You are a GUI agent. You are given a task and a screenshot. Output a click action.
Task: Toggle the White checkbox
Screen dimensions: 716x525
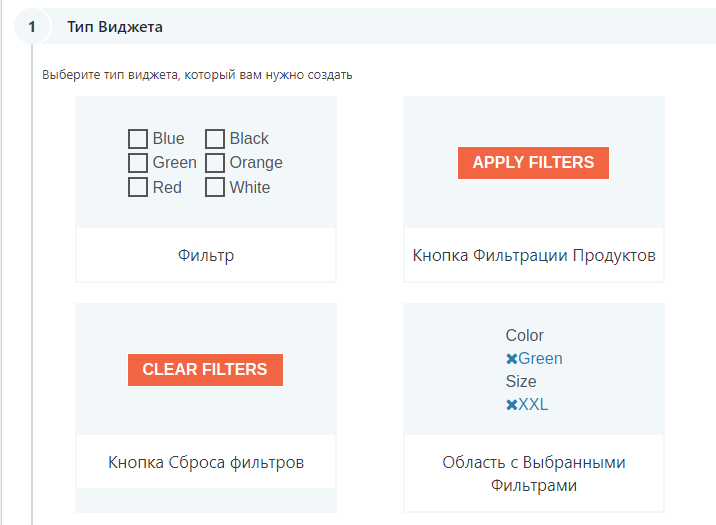point(215,187)
